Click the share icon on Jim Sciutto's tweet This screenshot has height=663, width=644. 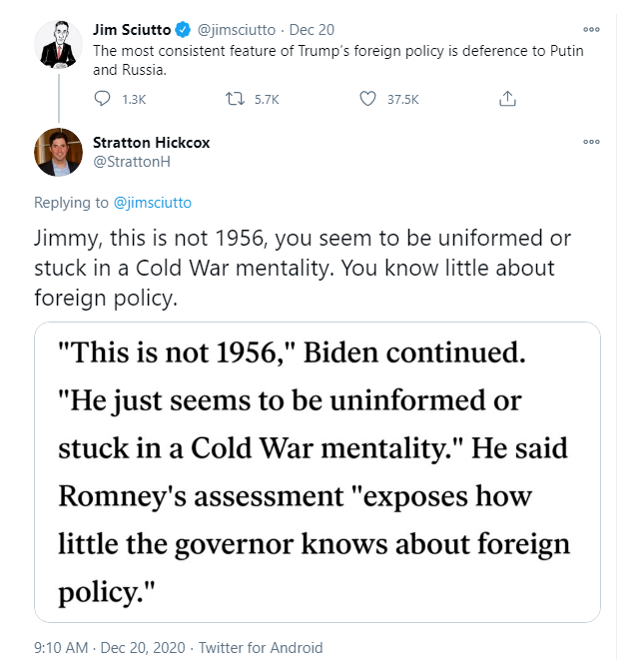pyautogui.click(x=507, y=99)
